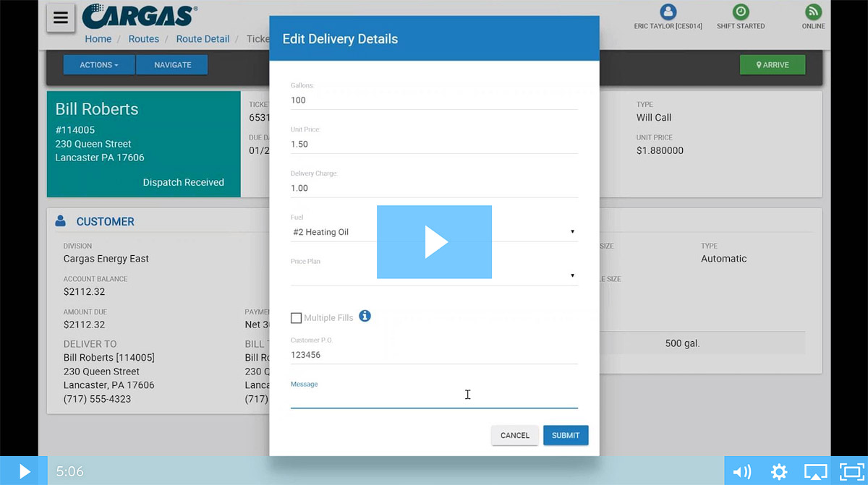The height and width of the screenshot is (485, 868).
Task: Go to the Route Detail breadcrumb
Action: (x=203, y=39)
